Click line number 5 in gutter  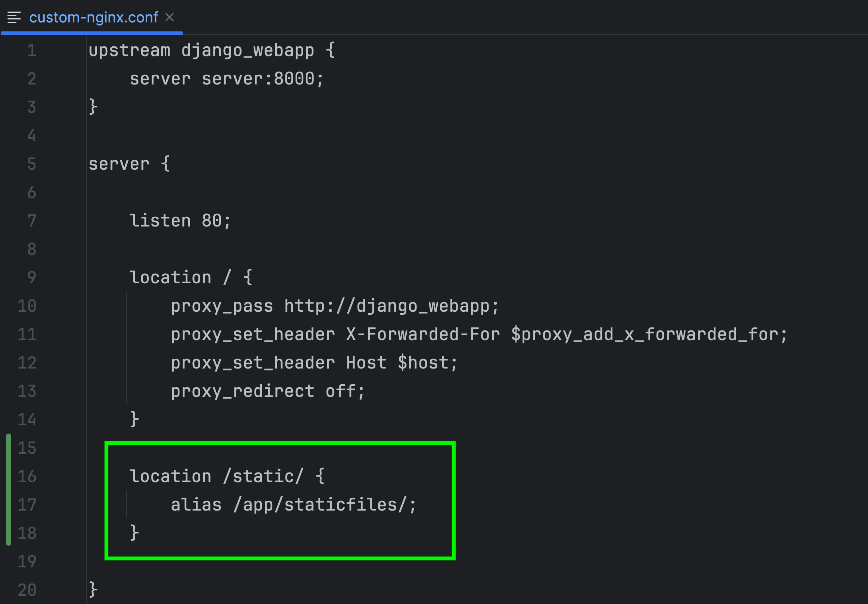pyautogui.click(x=32, y=164)
